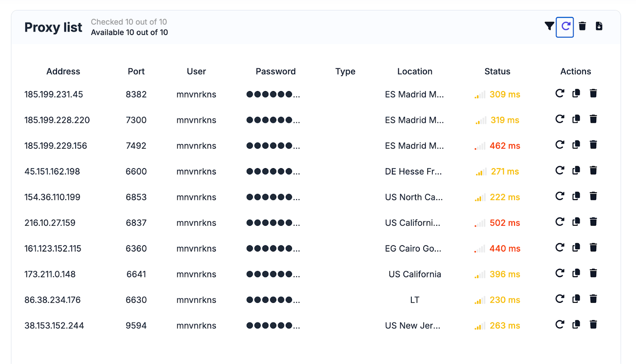Recheck all proxies with the header refresh icon
The height and width of the screenshot is (364, 636).
(565, 27)
